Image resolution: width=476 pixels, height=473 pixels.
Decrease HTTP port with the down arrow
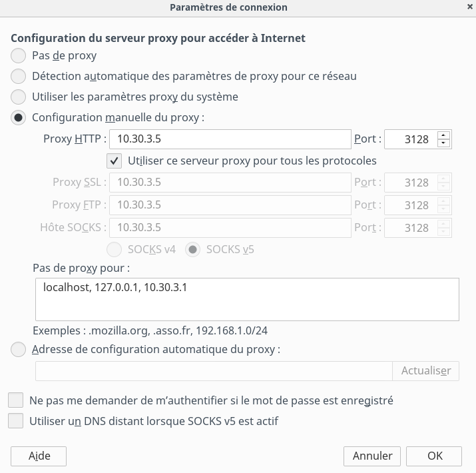click(x=444, y=143)
